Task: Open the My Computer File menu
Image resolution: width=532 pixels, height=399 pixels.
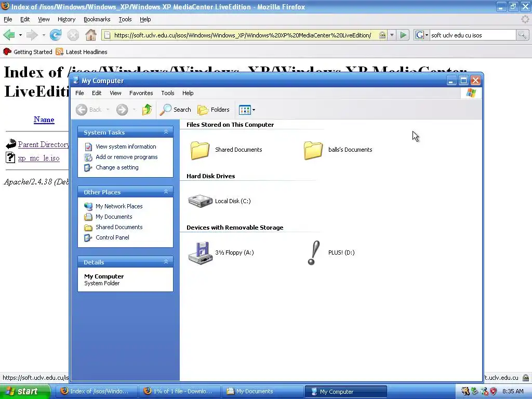Action: (x=79, y=93)
